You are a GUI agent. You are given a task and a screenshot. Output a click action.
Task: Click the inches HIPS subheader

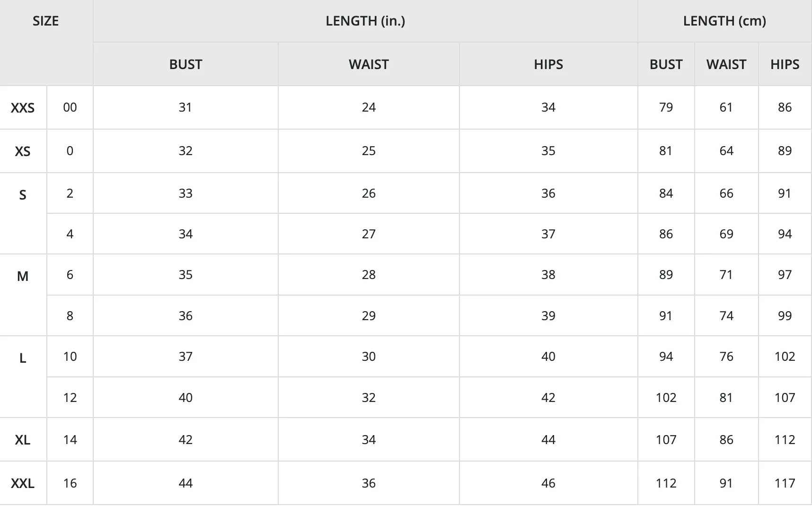(x=548, y=64)
